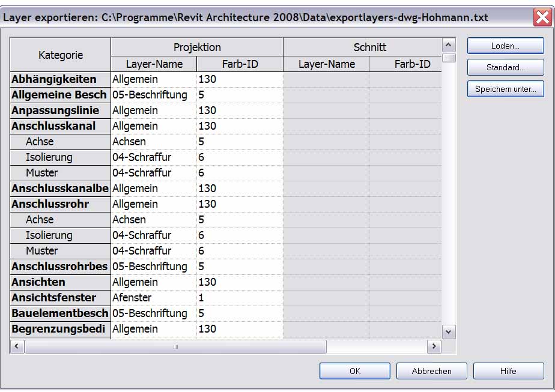Viewport: 555px width, 392px height.
Task: Select the Anschlusskanal category row
Action: coord(61,126)
